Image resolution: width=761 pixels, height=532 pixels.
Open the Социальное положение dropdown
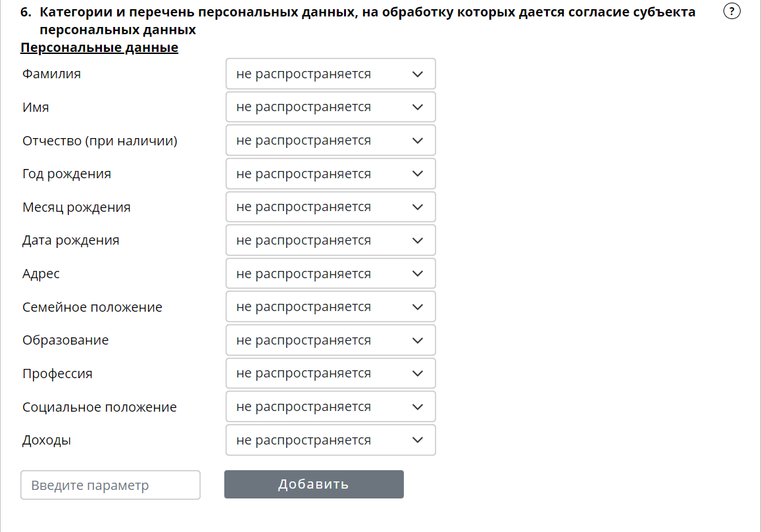[x=330, y=407]
